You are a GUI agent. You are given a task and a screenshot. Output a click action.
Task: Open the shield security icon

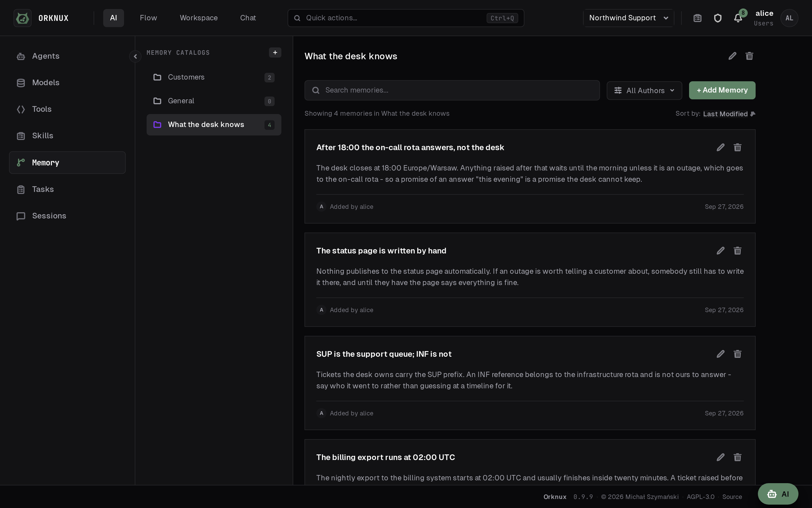pos(717,18)
